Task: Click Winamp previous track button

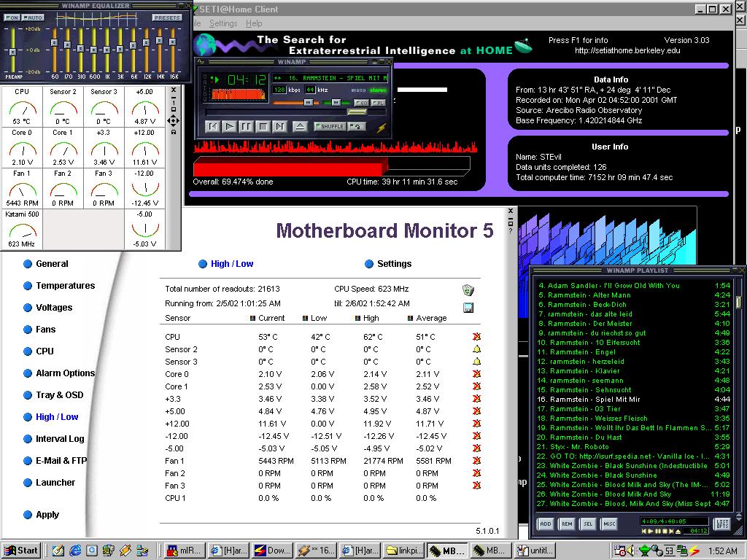Action: click(x=212, y=126)
